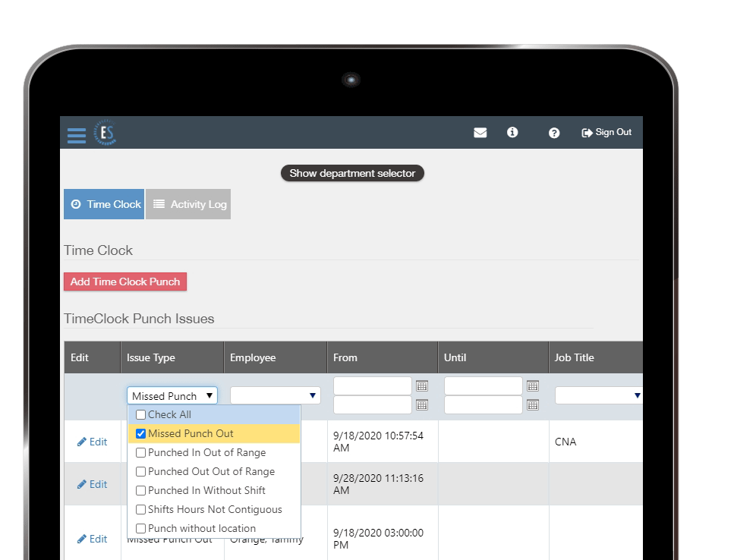Sort by Employee column header

[x=253, y=357]
